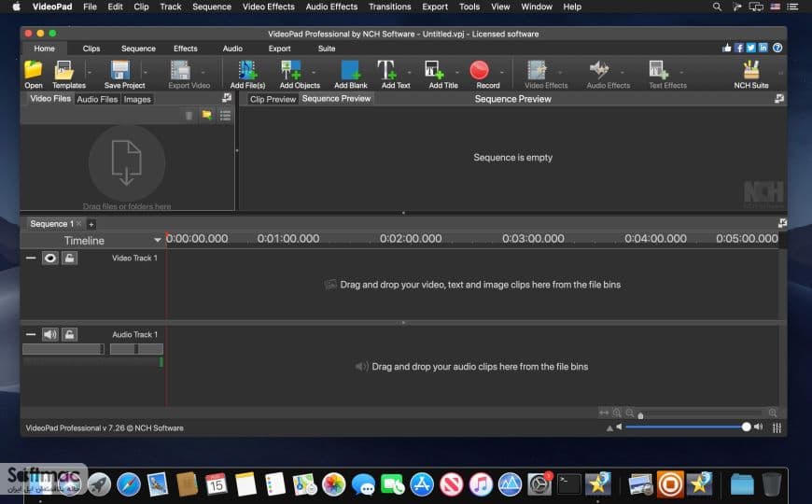The image size is (812, 504).
Task: Click the 0:02:00.000 mark on timeline ruler
Action: click(x=411, y=238)
